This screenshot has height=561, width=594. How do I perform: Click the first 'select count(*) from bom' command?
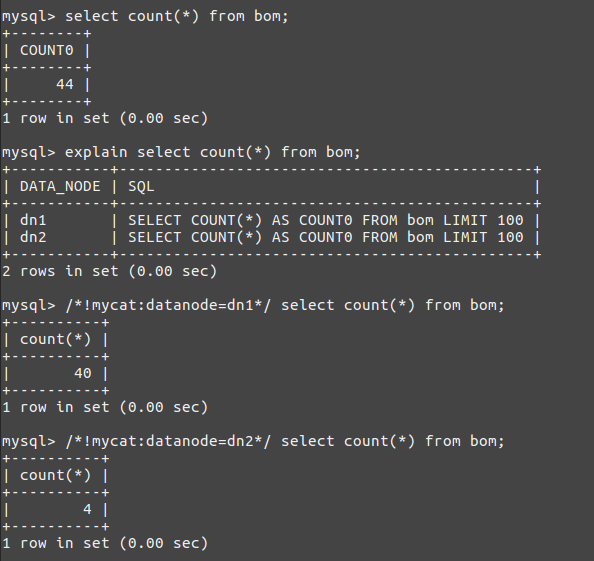pyautogui.click(x=177, y=16)
